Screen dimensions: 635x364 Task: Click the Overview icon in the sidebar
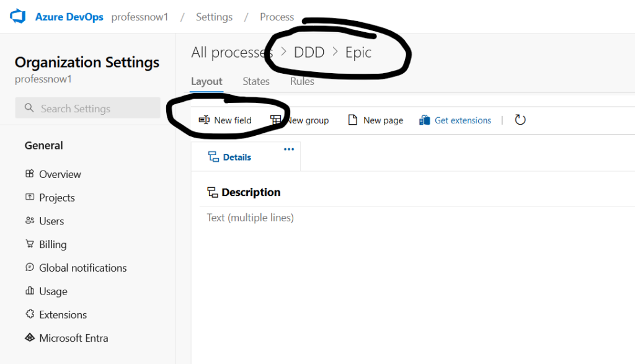click(x=30, y=174)
